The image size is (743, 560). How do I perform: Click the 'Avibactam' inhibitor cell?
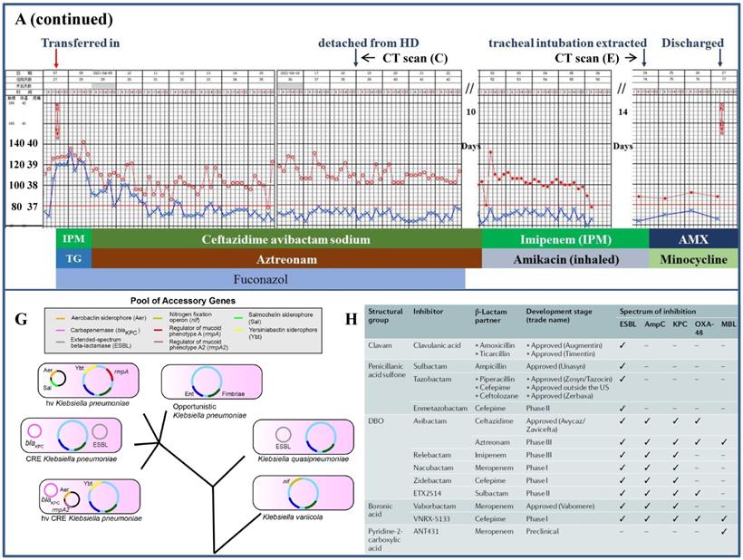(x=429, y=420)
